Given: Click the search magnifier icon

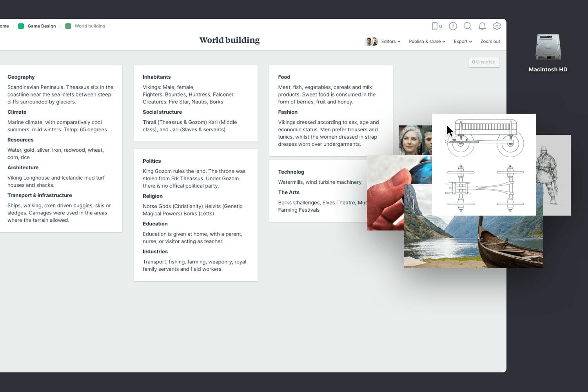Looking at the screenshot, I should (468, 26).
